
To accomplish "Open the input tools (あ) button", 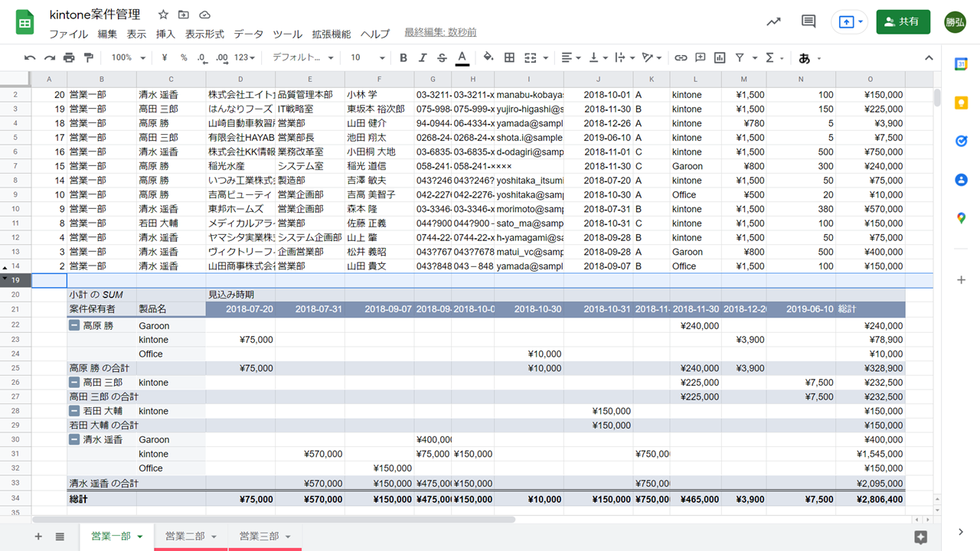I will [x=805, y=57].
